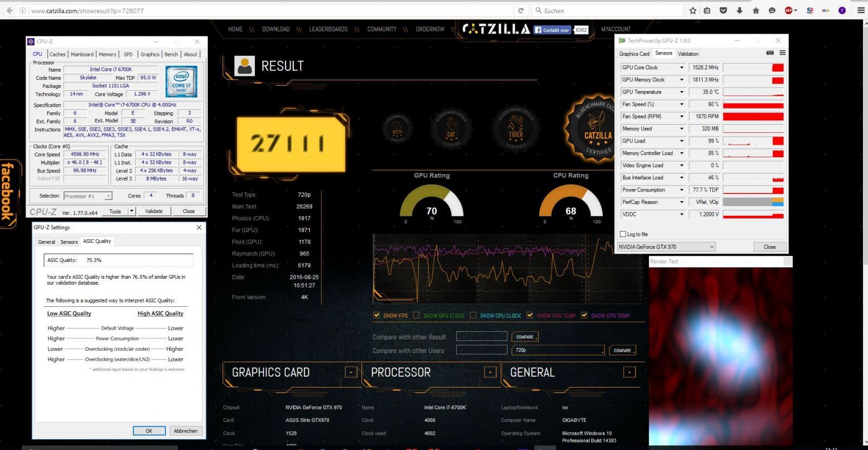
Task: Click the site info icon in the address bar
Action: (22, 11)
